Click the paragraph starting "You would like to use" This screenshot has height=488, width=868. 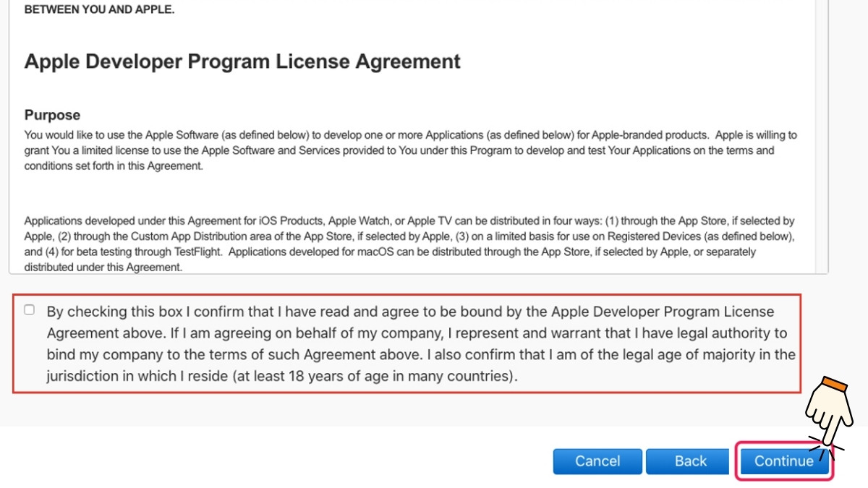411,150
